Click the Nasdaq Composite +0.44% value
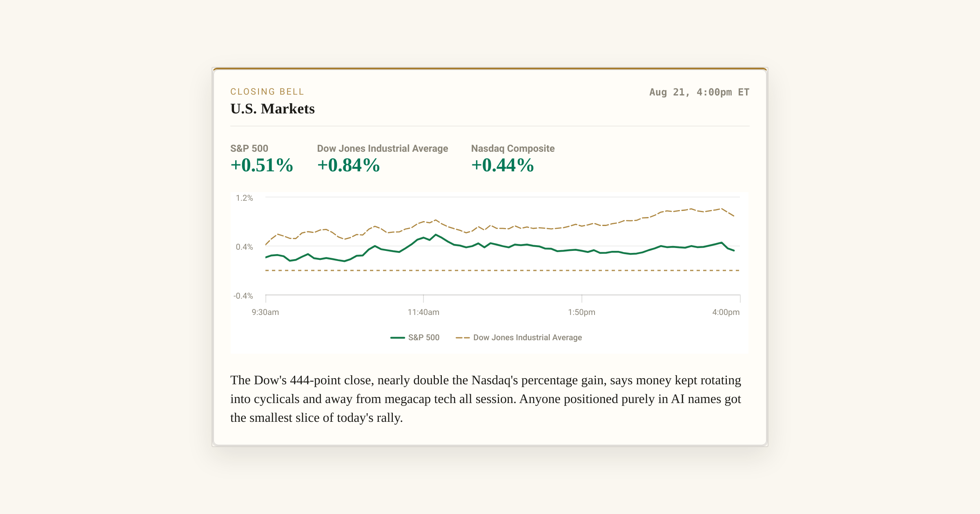Image resolution: width=980 pixels, height=514 pixels. click(503, 165)
